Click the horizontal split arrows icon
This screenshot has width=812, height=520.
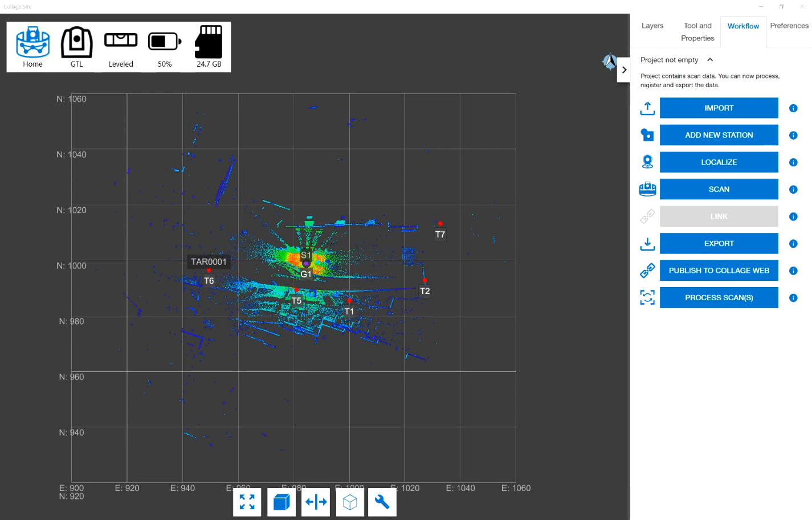click(316, 502)
